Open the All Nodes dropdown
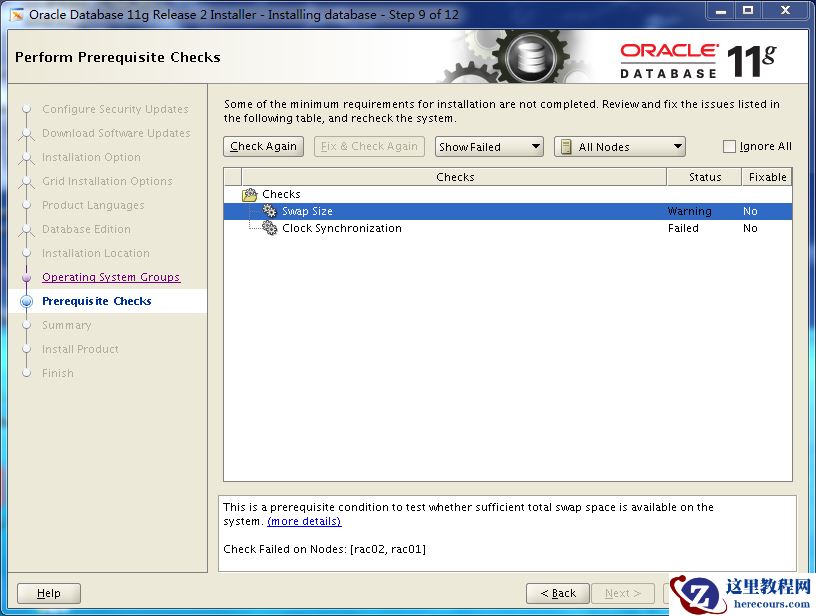 pos(620,147)
